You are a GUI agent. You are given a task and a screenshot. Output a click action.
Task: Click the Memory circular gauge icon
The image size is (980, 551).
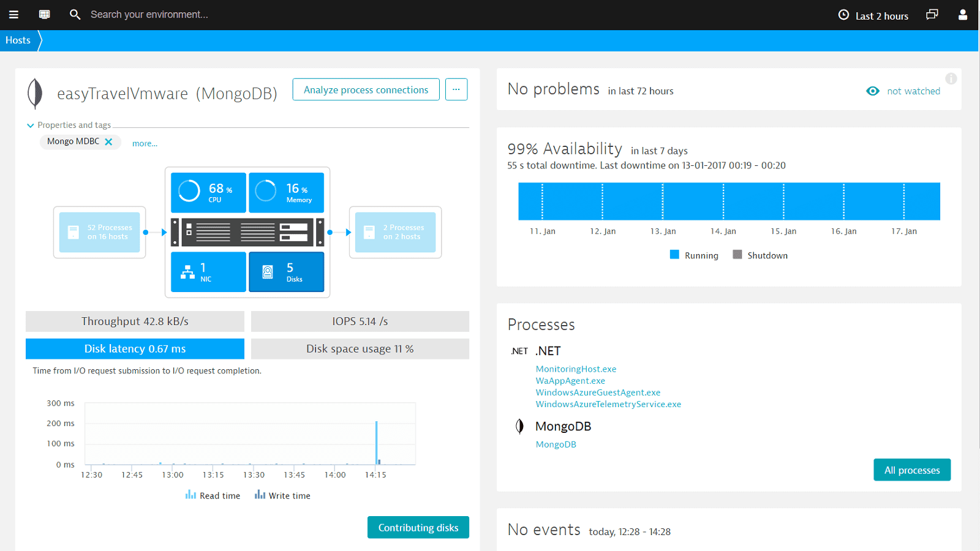266,191
